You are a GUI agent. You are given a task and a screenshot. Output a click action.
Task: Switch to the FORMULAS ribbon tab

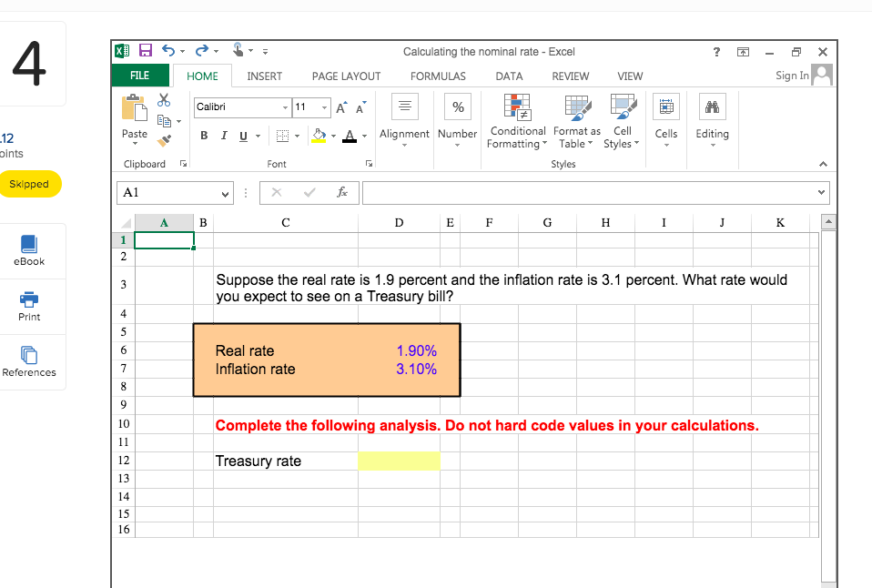(438, 76)
